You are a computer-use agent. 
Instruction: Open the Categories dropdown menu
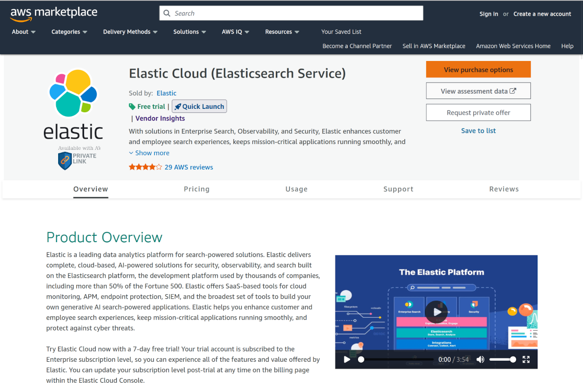pos(69,32)
